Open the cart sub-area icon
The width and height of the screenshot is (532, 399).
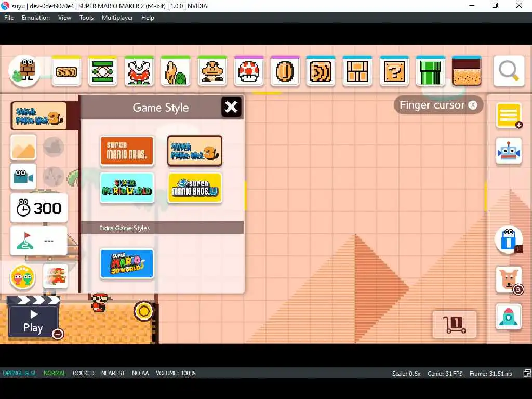pyautogui.click(x=455, y=324)
